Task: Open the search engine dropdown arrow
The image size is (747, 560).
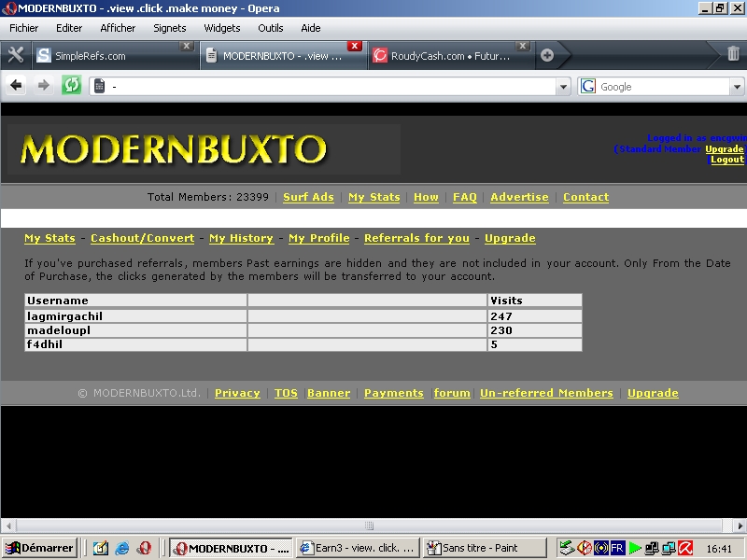Action: click(737, 87)
